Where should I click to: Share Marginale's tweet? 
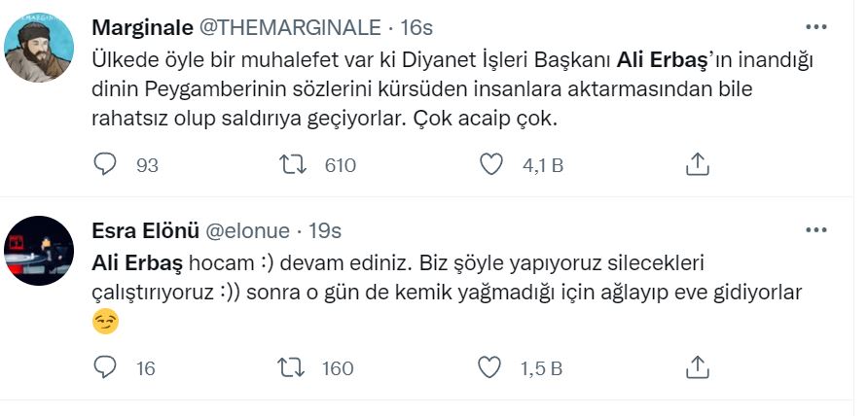point(697,165)
